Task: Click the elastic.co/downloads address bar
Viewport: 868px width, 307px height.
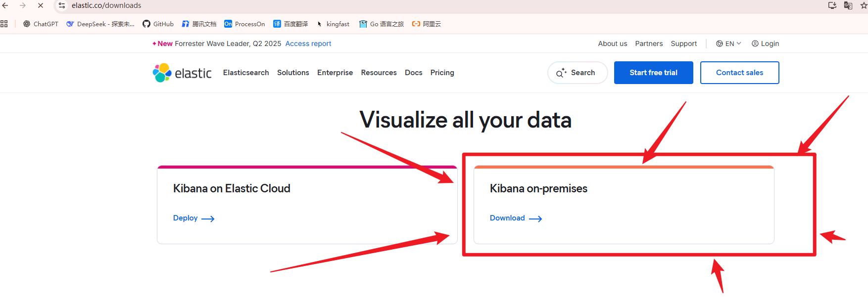Action: click(106, 5)
